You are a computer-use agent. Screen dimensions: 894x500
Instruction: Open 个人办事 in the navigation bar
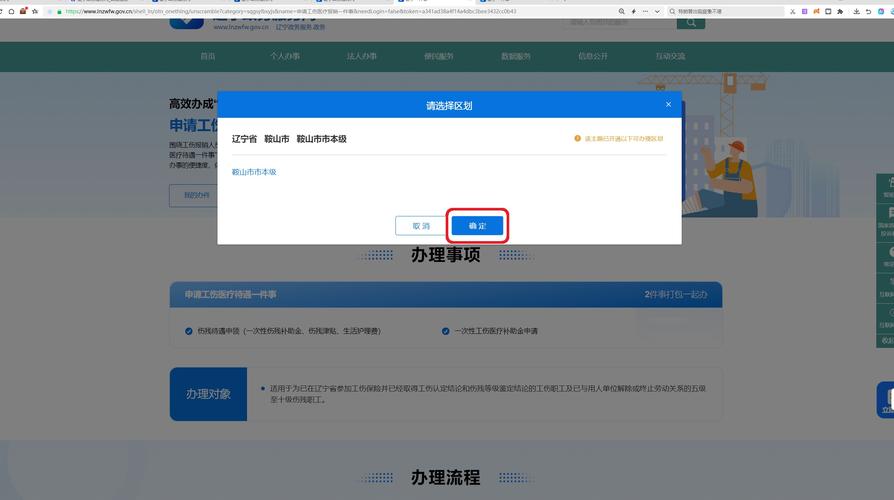[285, 56]
